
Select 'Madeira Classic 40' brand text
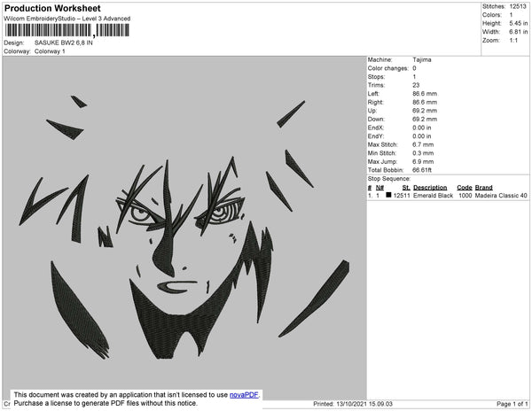point(501,196)
